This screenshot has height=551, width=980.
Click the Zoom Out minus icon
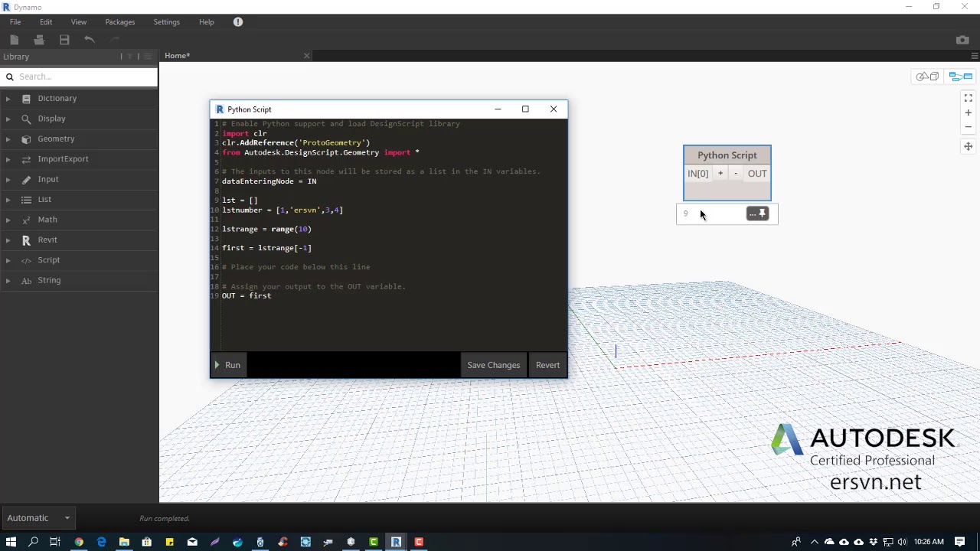pyautogui.click(x=969, y=127)
